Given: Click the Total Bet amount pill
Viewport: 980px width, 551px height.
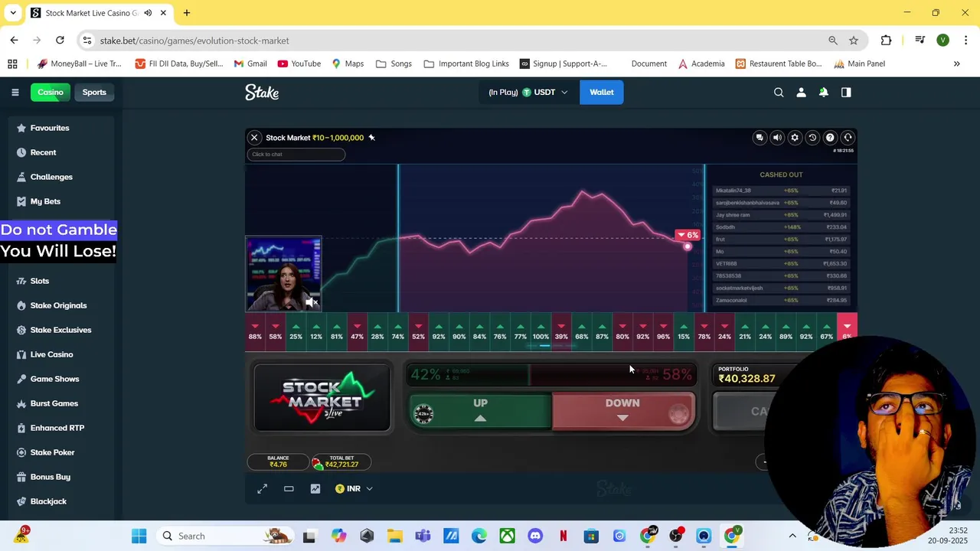Looking at the screenshot, I should coord(341,462).
